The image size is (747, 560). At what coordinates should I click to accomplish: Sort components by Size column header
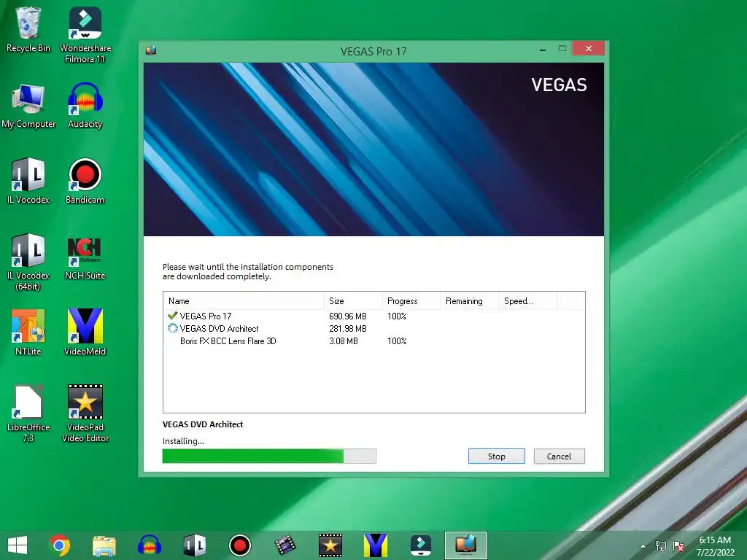point(353,301)
